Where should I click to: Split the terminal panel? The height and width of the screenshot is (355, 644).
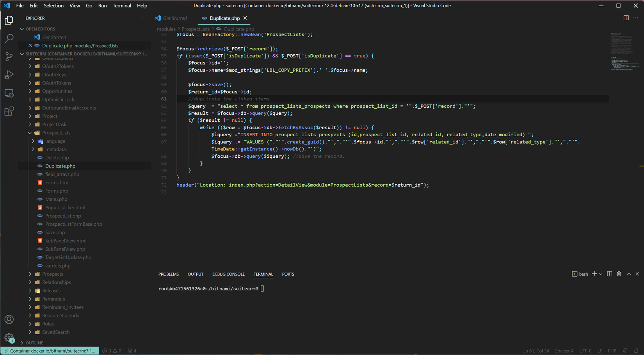click(610, 274)
